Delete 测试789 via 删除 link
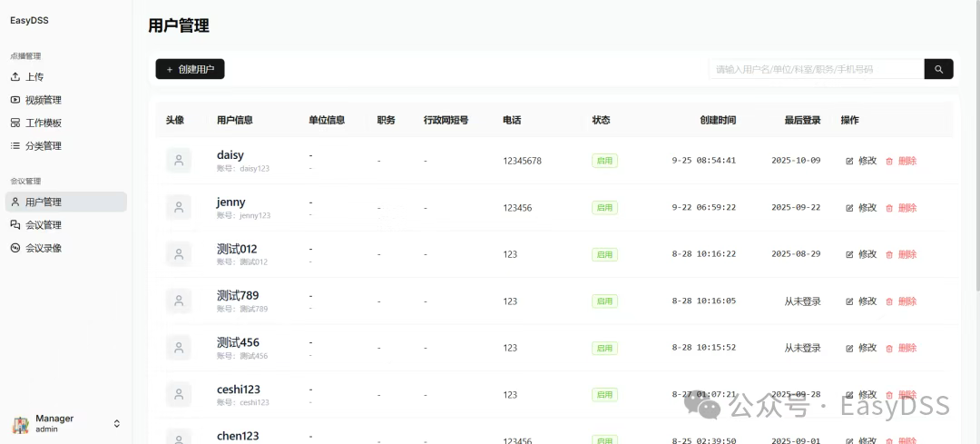Screen dimensions: 980x444 click(901, 301)
